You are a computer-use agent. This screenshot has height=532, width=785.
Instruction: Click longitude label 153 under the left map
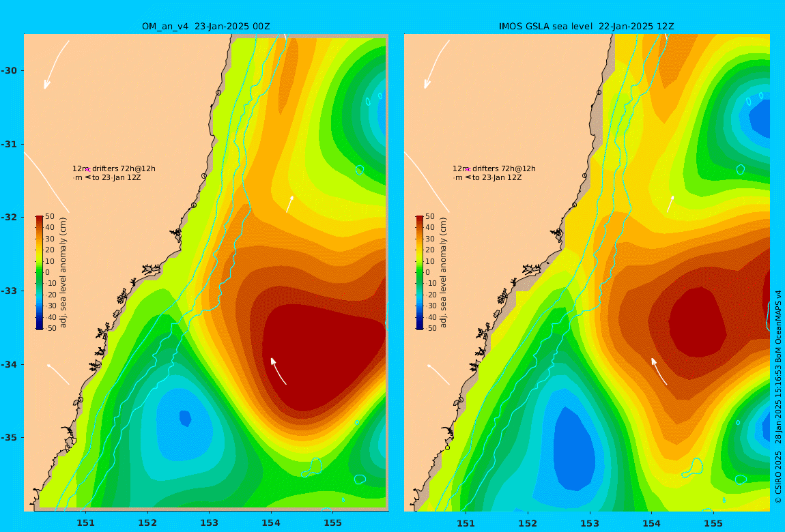[x=210, y=523]
